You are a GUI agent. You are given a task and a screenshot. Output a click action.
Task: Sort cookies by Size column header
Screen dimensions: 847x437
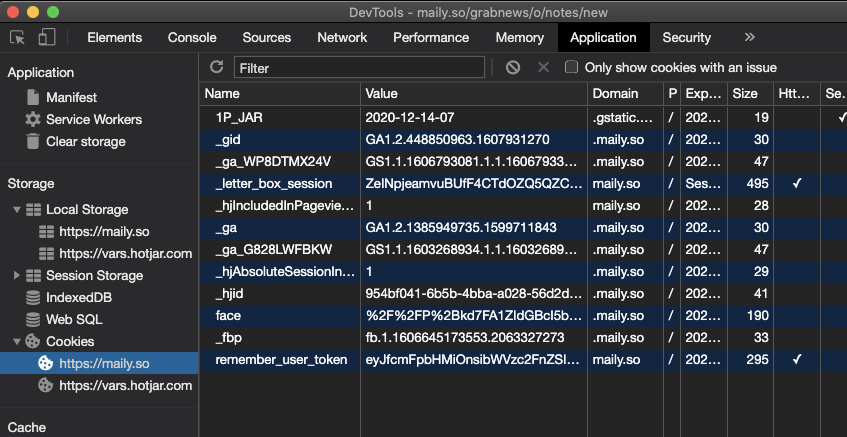(x=750, y=93)
